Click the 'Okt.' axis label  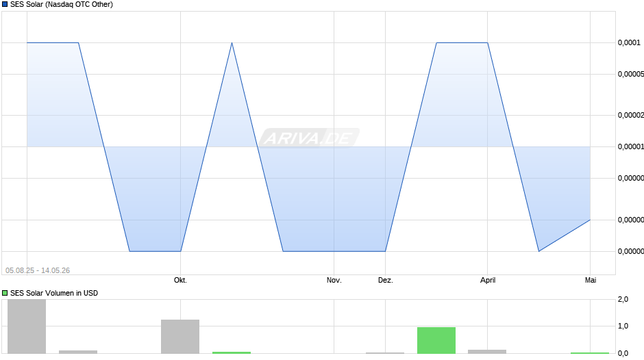(180, 280)
